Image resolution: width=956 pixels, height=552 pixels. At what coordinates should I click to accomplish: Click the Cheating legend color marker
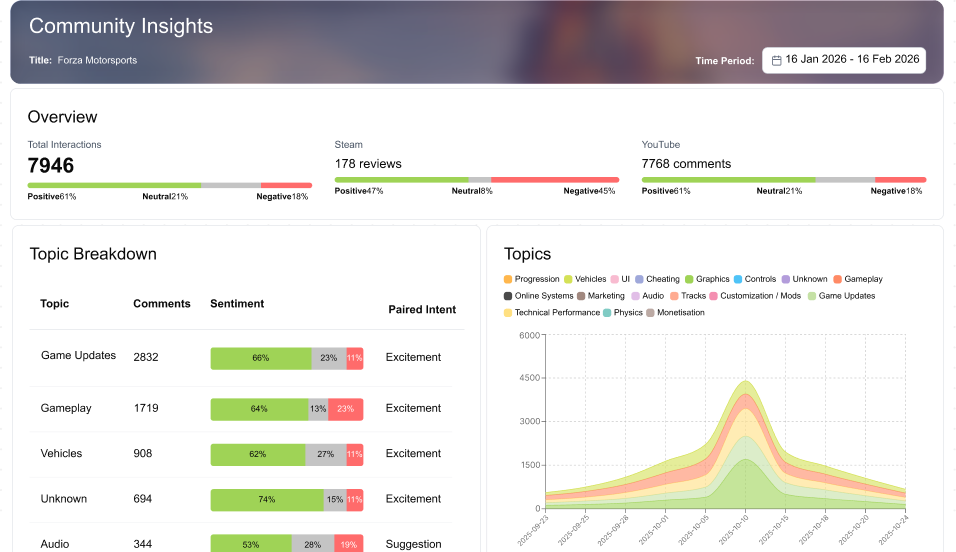(639, 279)
